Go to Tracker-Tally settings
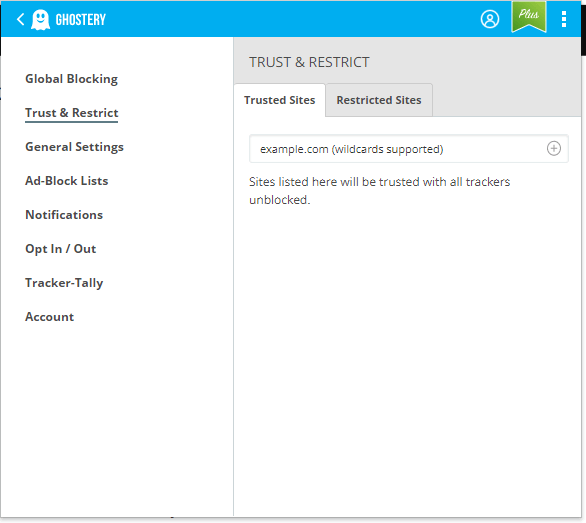 (64, 283)
